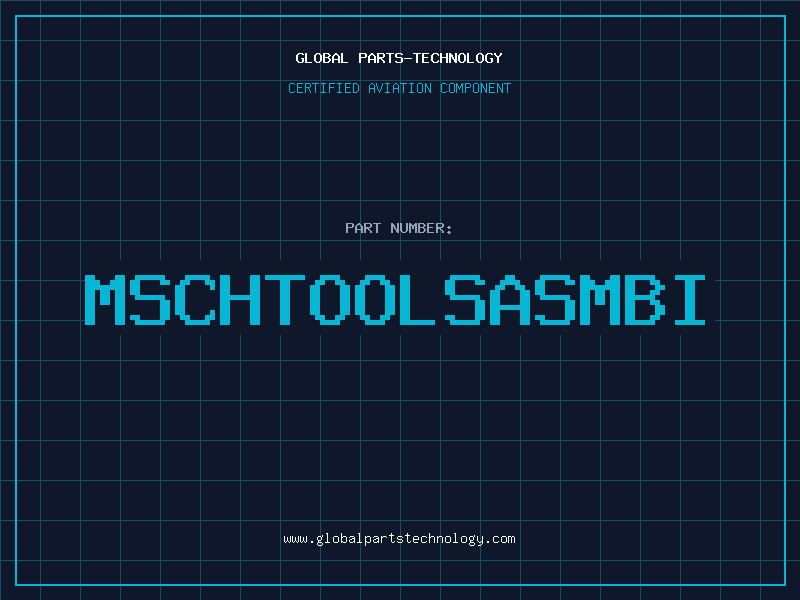Select the final letter I of part number
The height and width of the screenshot is (600, 800).
[687, 300]
